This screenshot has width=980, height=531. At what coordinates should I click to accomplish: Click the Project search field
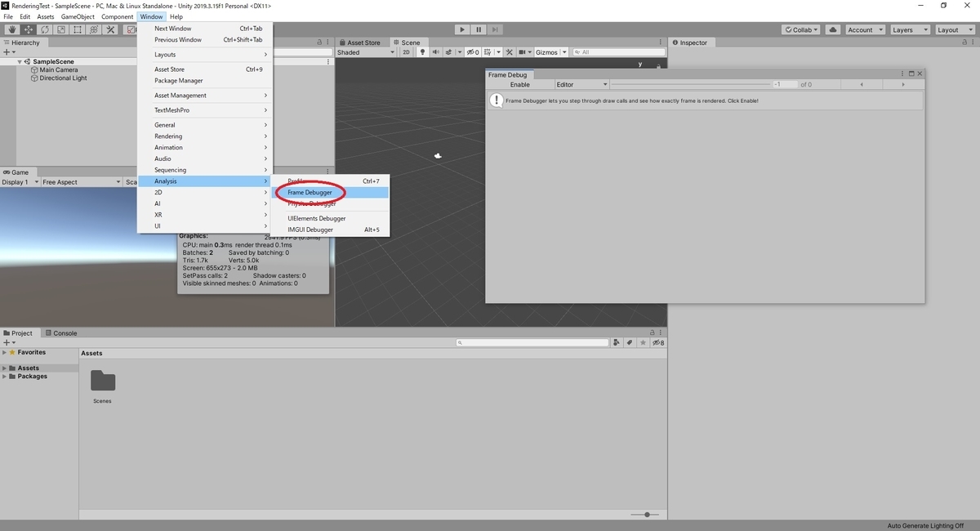(x=531, y=341)
